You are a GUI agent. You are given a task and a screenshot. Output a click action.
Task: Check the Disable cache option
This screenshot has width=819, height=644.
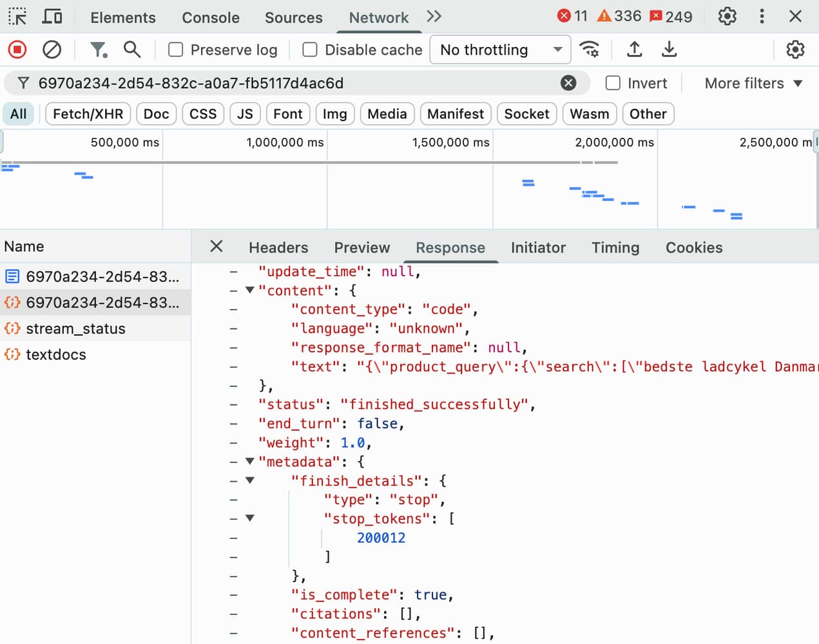(x=310, y=50)
